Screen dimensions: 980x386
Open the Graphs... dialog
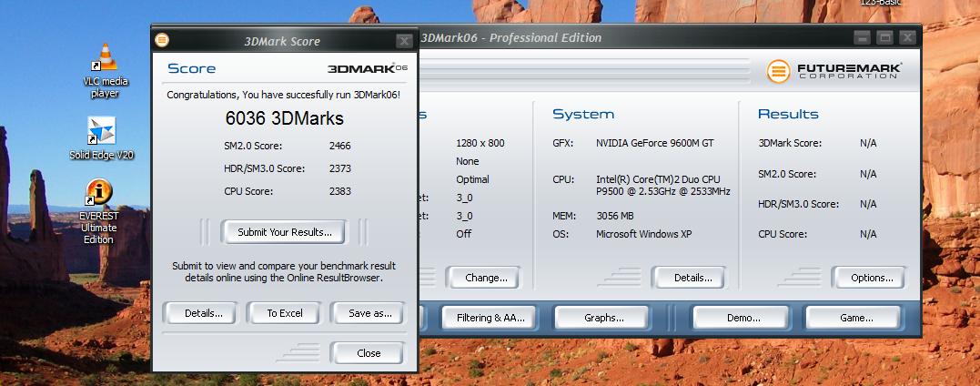click(x=603, y=317)
